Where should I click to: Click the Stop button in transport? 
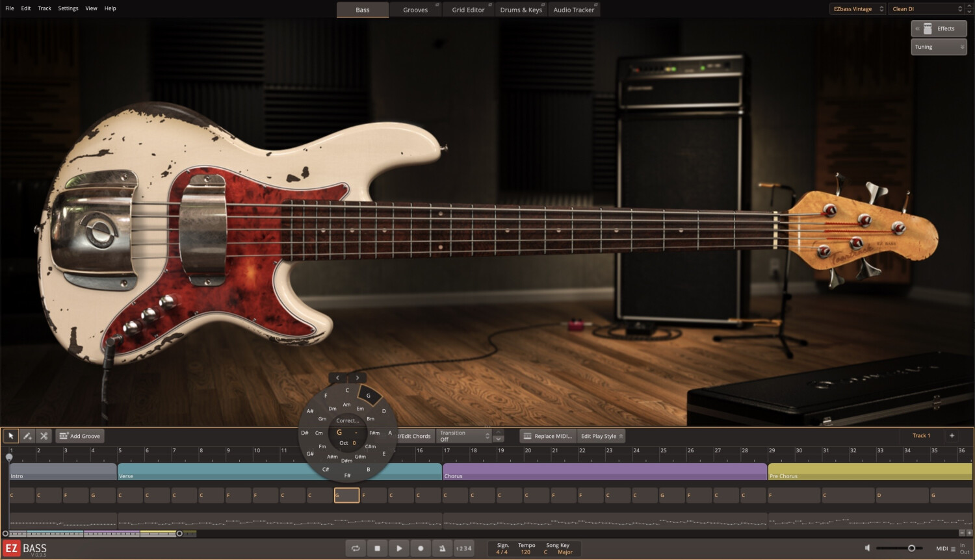[377, 548]
